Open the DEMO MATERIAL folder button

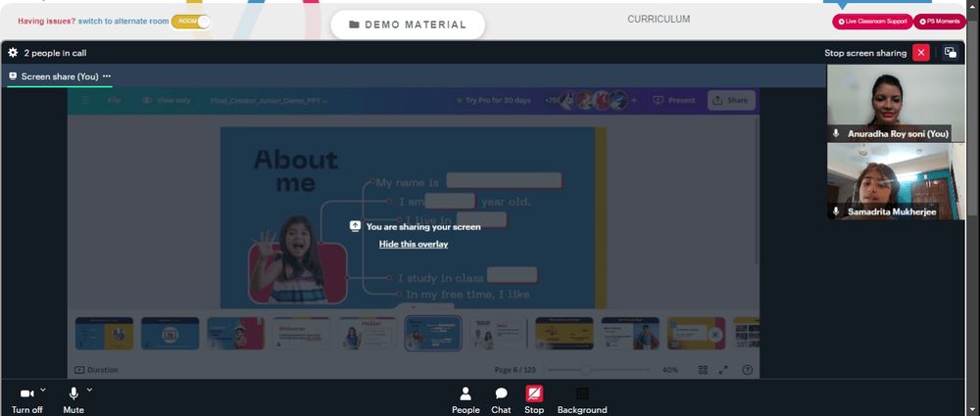tap(408, 25)
